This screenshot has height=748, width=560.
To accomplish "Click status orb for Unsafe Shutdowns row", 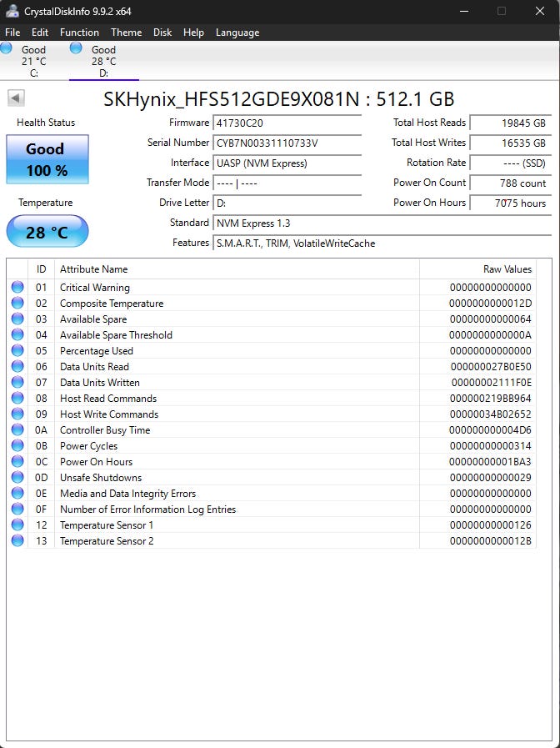I will coord(17,477).
